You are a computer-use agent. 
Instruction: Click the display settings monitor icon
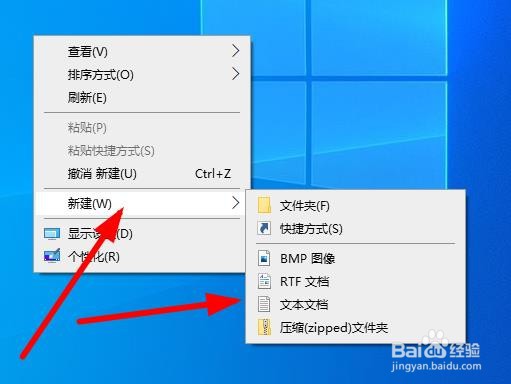tap(52, 234)
